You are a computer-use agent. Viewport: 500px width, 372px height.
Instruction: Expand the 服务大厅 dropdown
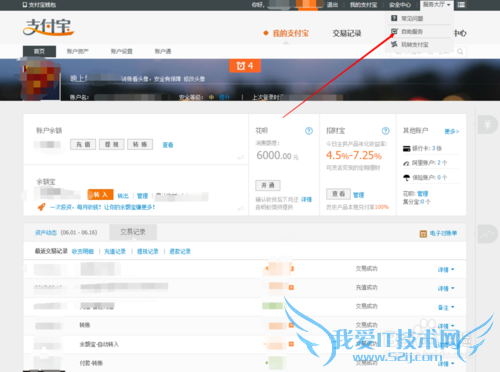point(437,5)
